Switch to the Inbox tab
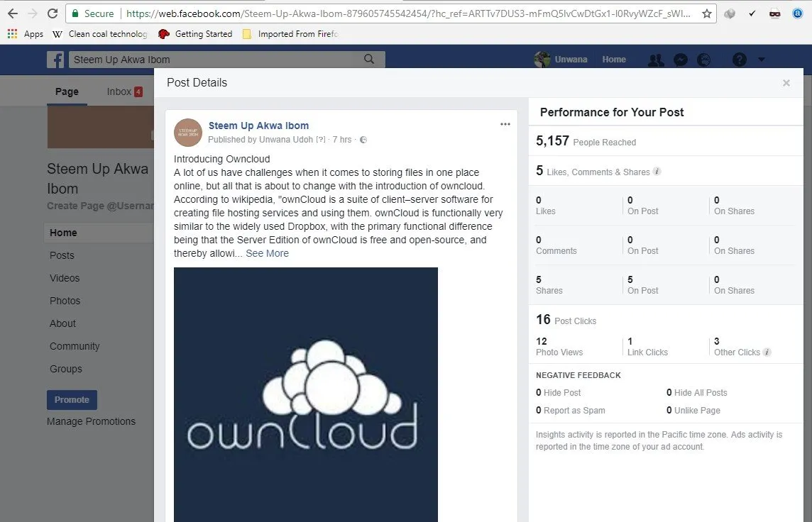812x522 pixels. click(124, 91)
